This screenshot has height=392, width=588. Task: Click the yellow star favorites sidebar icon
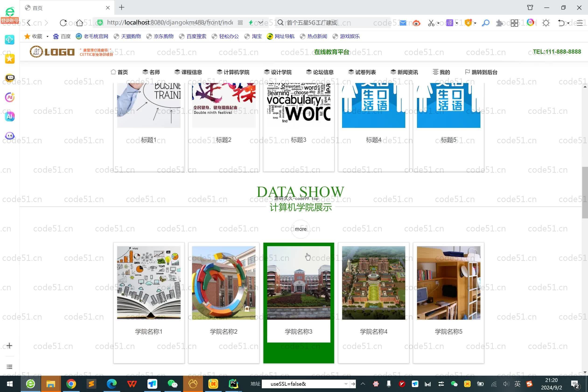(x=10, y=59)
